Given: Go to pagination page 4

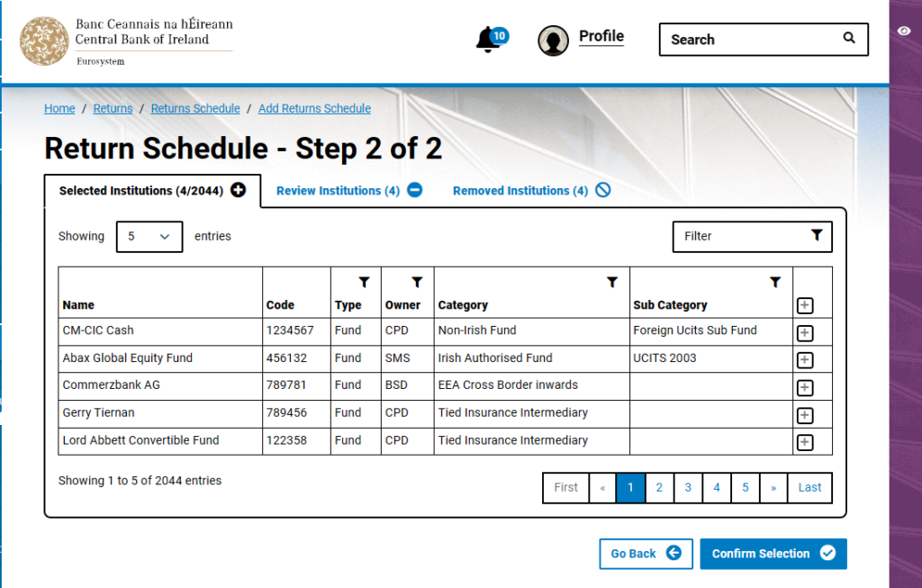Looking at the screenshot, I should click(717, 487).
